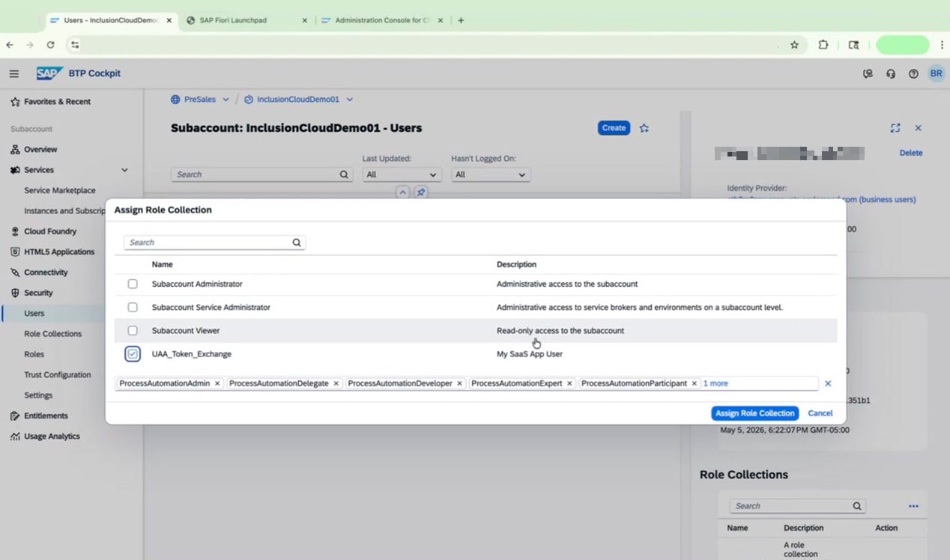Open the headset support icon
The height and width of the screenshot is (560, 950).
(891, 73)
